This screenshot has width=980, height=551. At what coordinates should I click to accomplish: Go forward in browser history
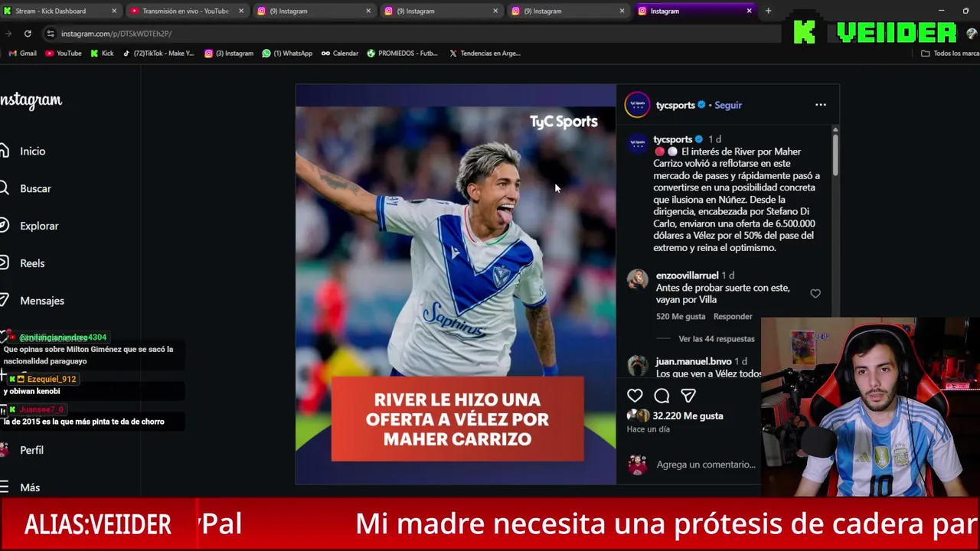8,34
